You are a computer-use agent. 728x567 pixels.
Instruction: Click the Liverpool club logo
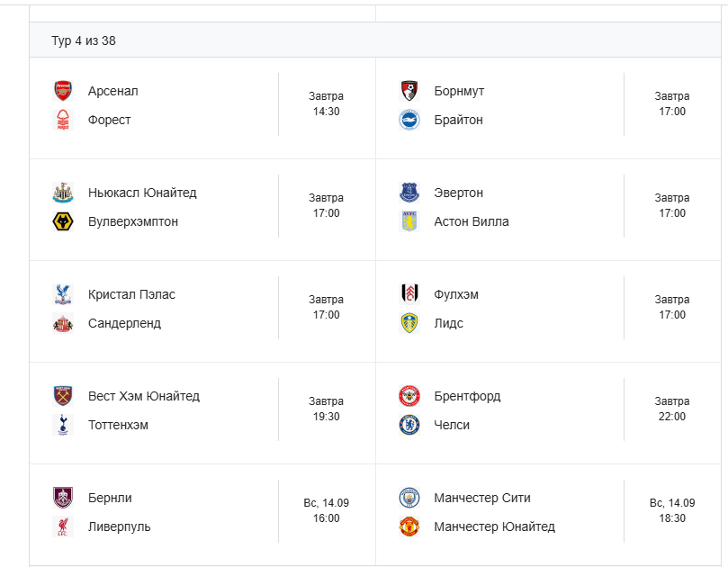(x=63, y=526)
